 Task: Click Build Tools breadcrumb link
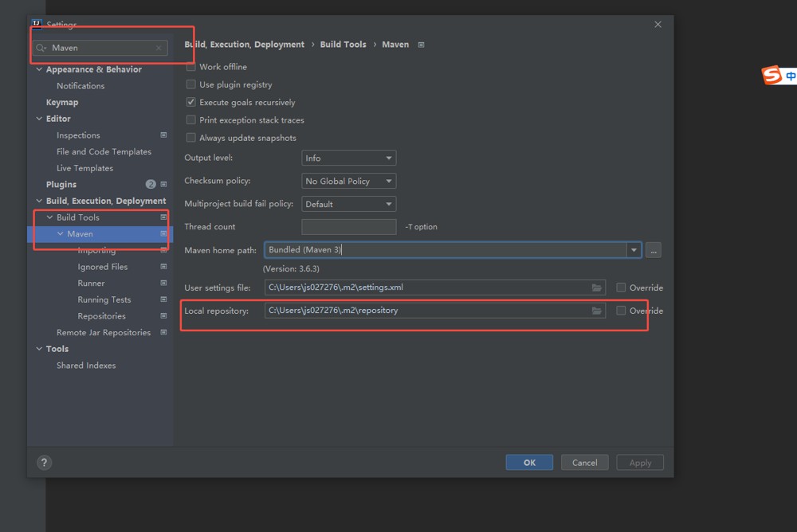coord(343,45)
